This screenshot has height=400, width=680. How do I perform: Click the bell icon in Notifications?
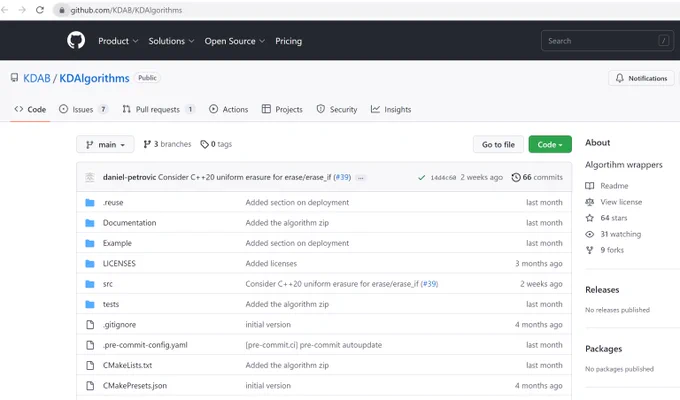[x=620, y=78]
